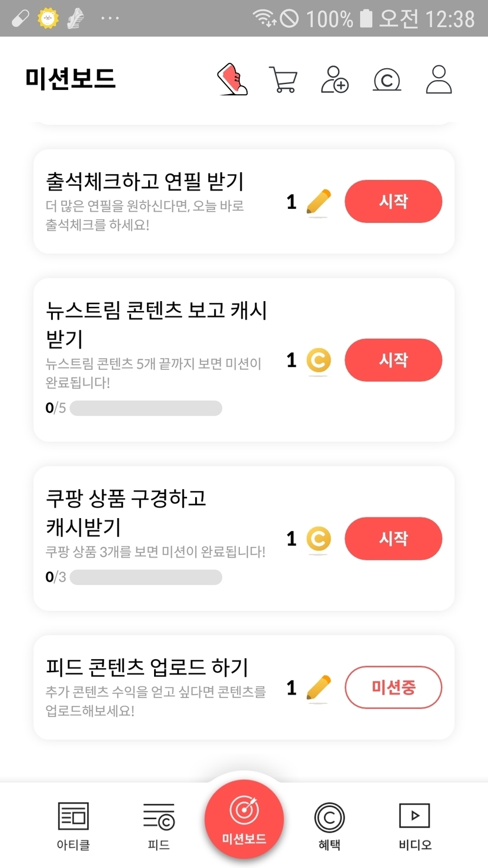The width and height of the screenshot is (488, 868).
Task: Go to the 혜택 tab
Action: click(x=329, y=825)
